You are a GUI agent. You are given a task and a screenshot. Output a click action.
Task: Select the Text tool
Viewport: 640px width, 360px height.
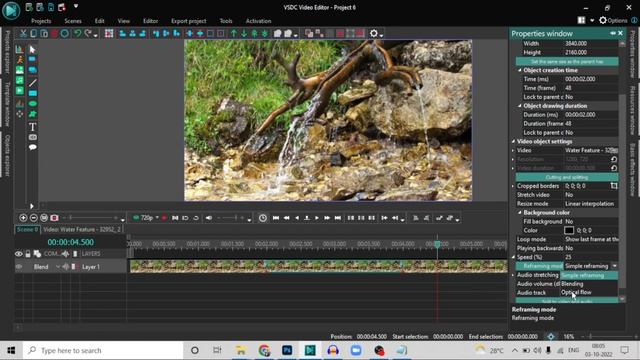click(32, 127)
